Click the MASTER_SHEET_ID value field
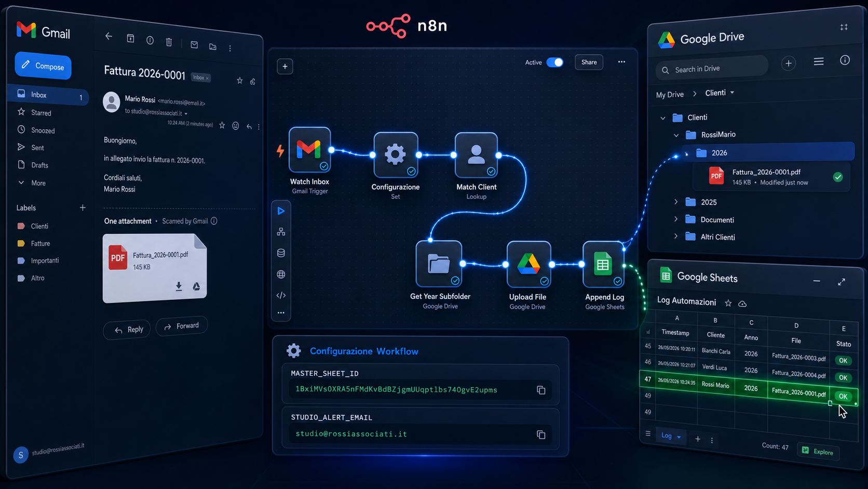The width and height of the screenshot is (868, 489). click(x=421, y=390)
